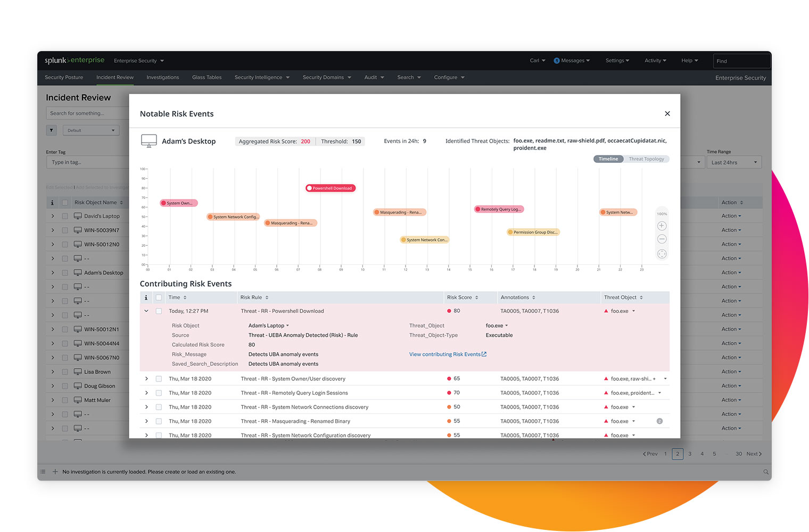The height and width of the screenshot is (532, 809).
Task: Click the plus icon to add investigation
Action: (x=55, y=472)
